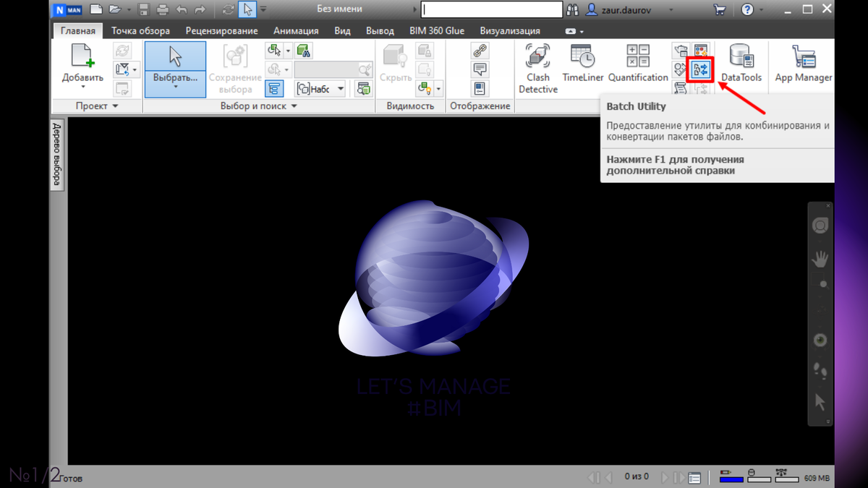This screenshot has width=868, height=488.
Task: Click the Batch Utility icon
Action: (x=700, y=69)
